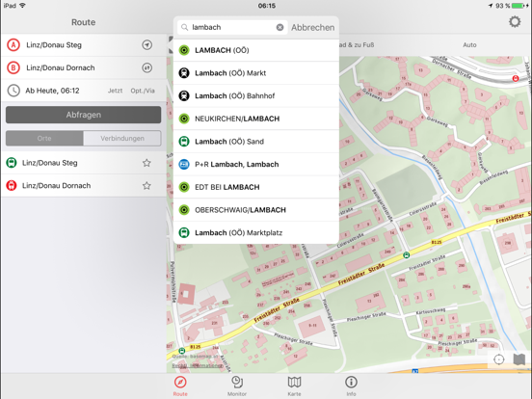Open Route tab in bottom bar
532x399 pixels.
coord(180,386)
